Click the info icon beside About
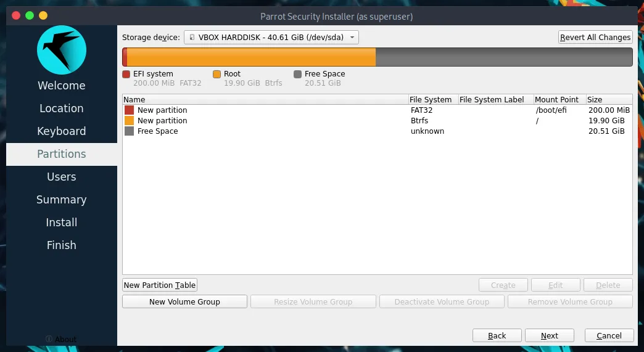Screen dimensions: 644x352 [x=49, y=339]
